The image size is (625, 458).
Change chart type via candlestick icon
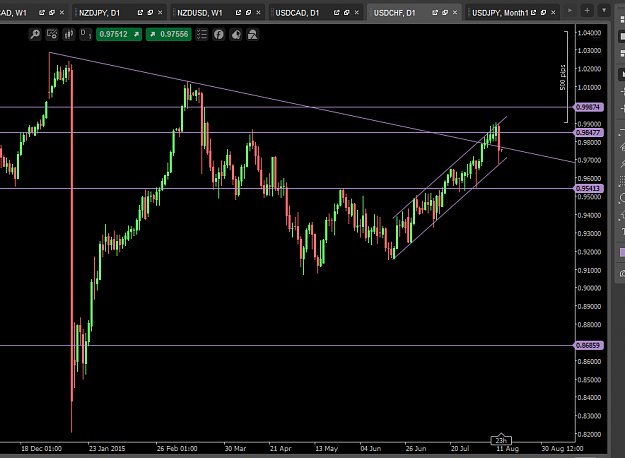click(69, 35)
